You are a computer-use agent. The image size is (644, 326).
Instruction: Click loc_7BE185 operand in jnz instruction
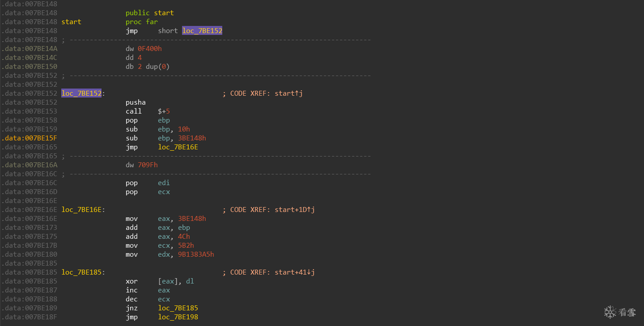pos(178,308)
